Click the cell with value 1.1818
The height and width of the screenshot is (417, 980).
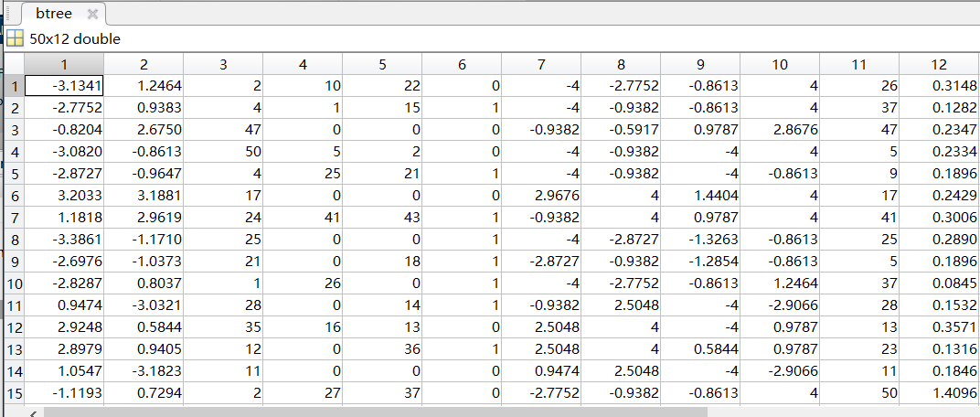click(64, 219)
